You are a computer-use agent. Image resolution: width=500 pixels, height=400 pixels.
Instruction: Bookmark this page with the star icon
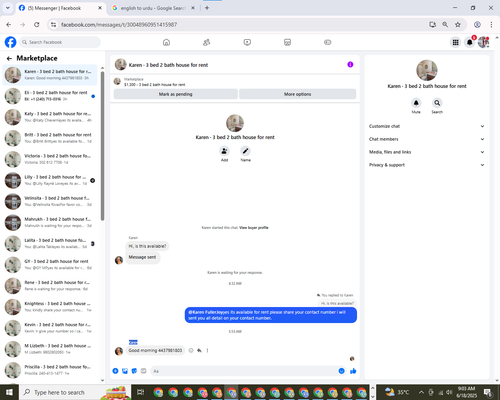[x=458, y=25]
